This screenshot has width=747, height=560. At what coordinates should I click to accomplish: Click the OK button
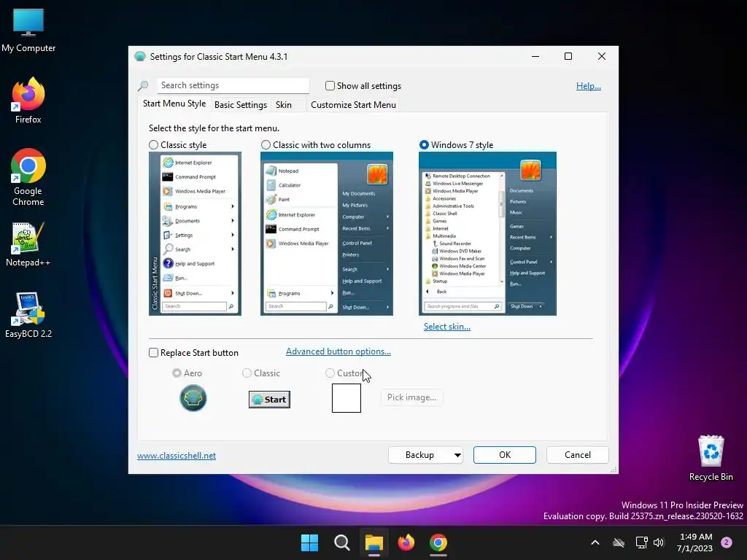[x=505, y=455]
